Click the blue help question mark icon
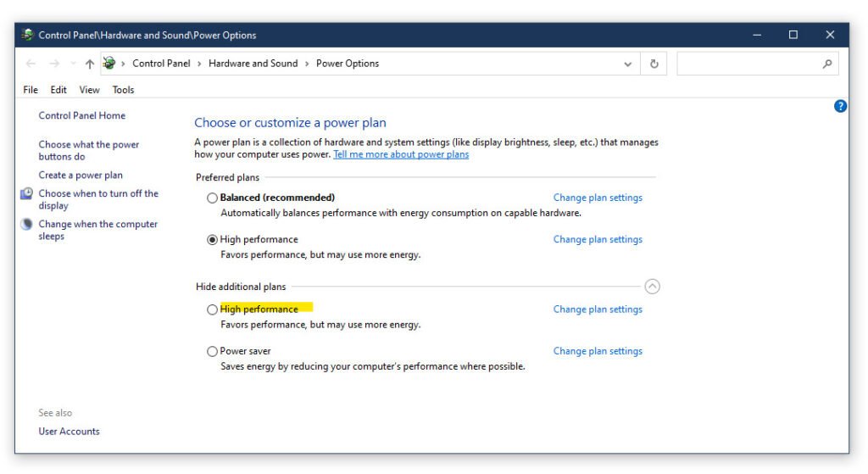This screenshot has height=474, width=868. (x=840, y=106)
